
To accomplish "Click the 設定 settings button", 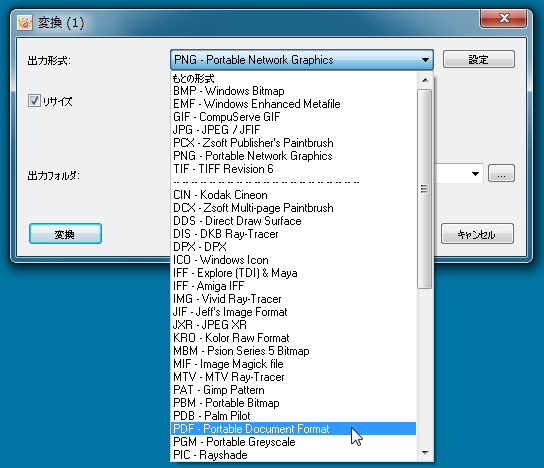I will pyautogui.click(x=478, y=59).
